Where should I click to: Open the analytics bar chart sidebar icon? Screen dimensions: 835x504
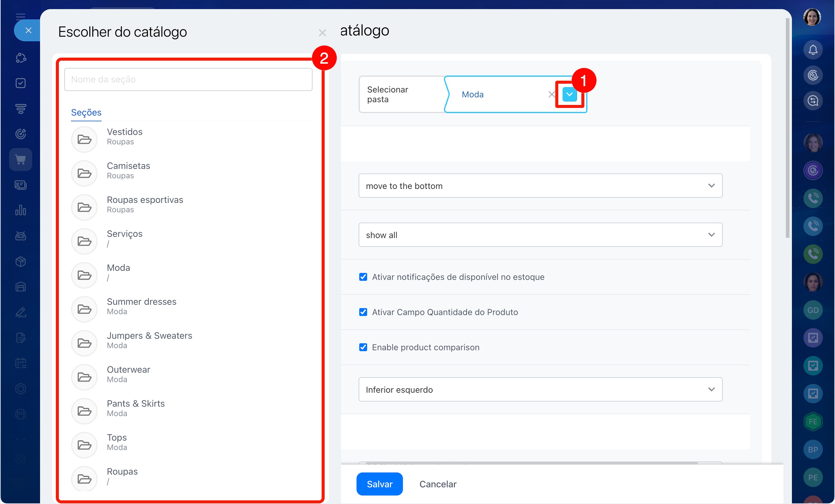pyautogui.click(x=21, y=210)
